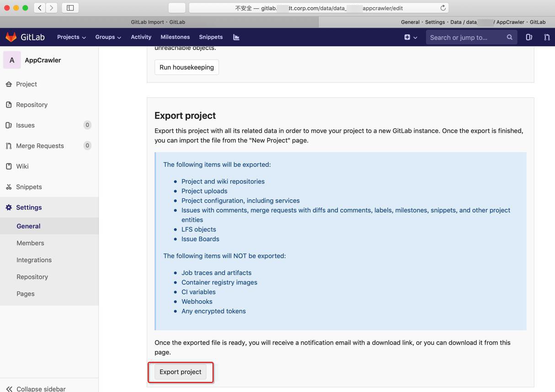Open the Members settings page
This screenshot has width=555, height=392.
point(30,243)
